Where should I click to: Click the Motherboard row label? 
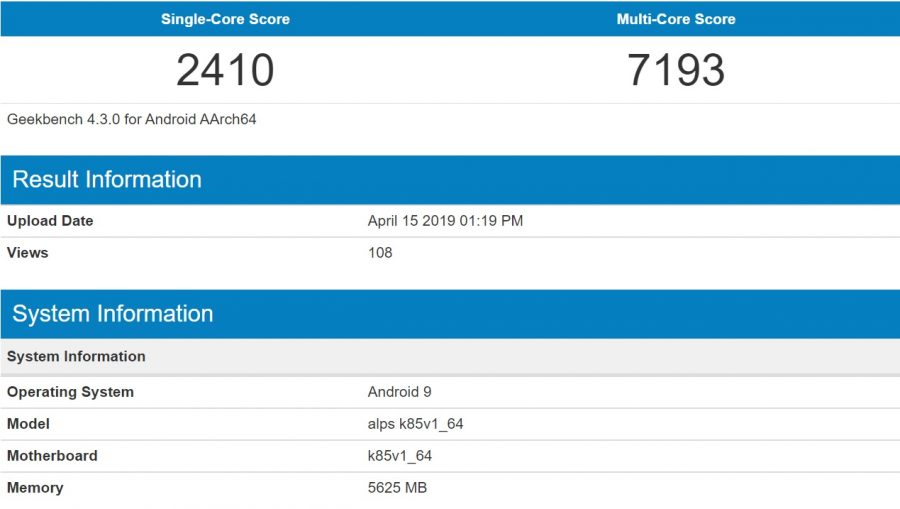(x=52, y=456)
